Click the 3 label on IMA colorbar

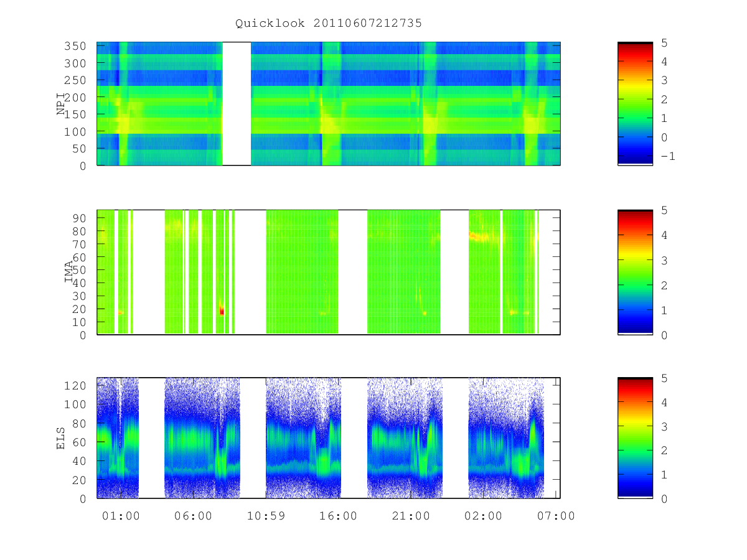click(664, 260)
